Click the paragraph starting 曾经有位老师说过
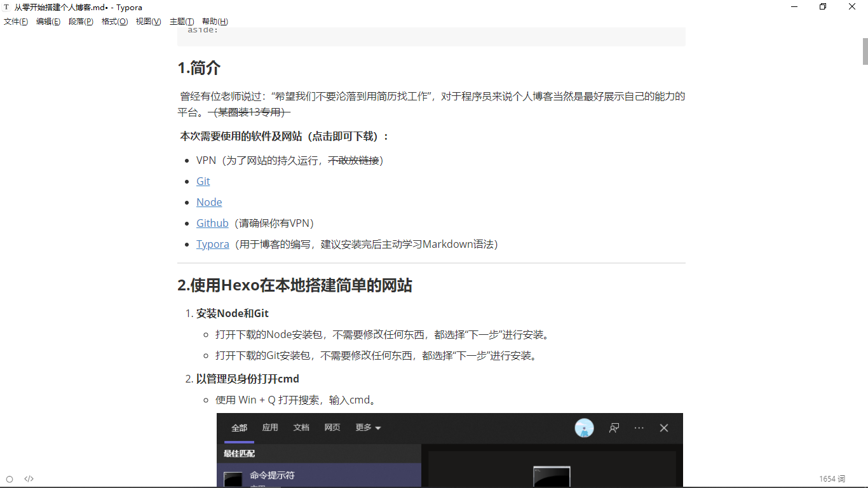 tap(431, 104)
